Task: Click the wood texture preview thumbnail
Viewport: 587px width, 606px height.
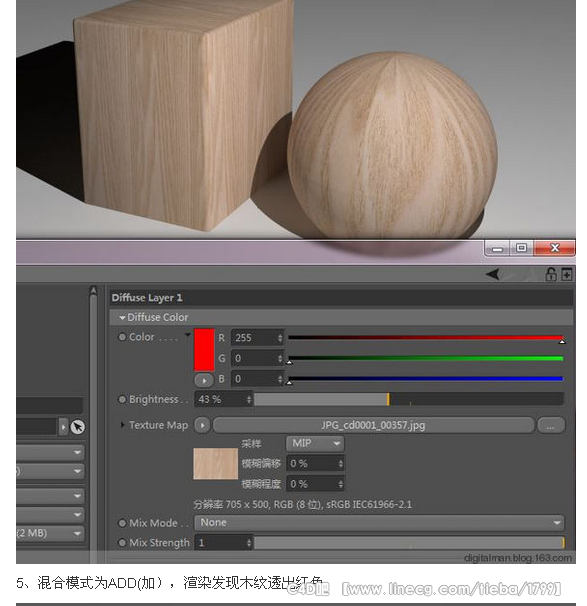Action: click(216, 463)
